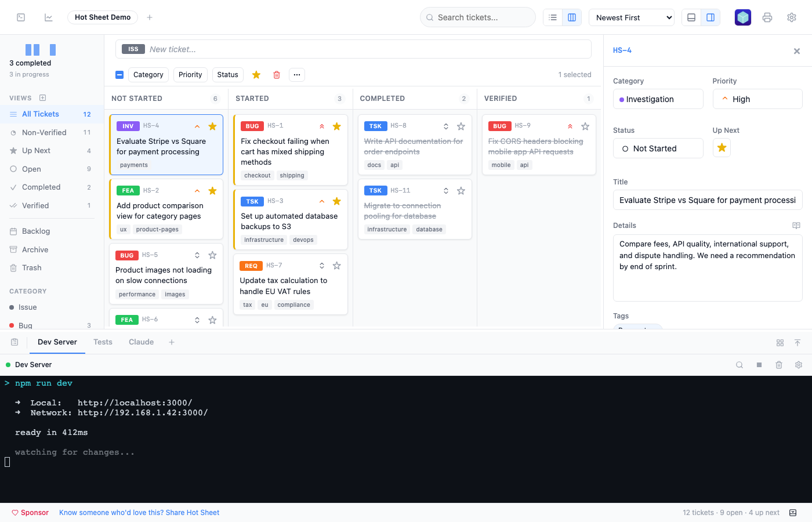812x522 pixels.
Task: Add a custom view next to VIEWS
Action: tap(42, 98)
